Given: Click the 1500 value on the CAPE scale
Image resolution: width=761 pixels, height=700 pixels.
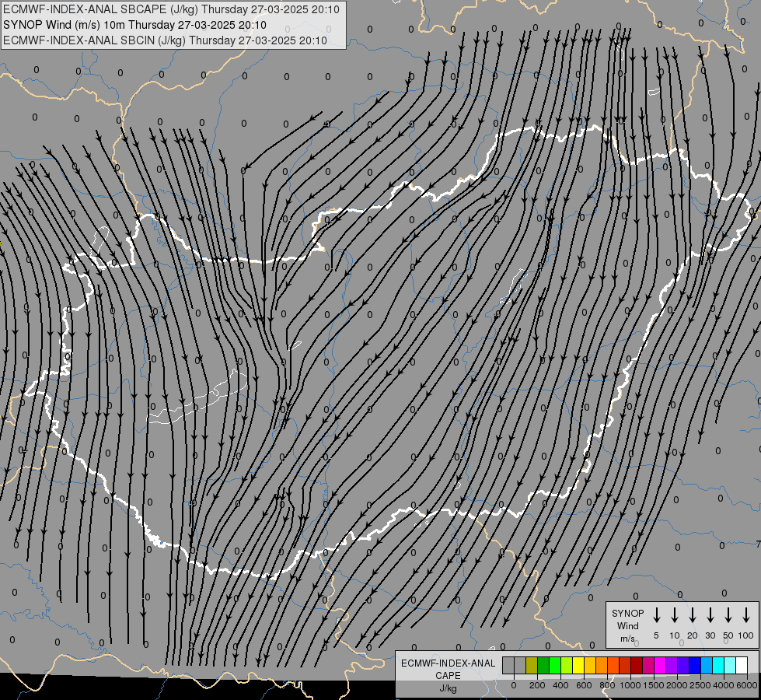Looking at the screenshot, I should click(654, 685).
